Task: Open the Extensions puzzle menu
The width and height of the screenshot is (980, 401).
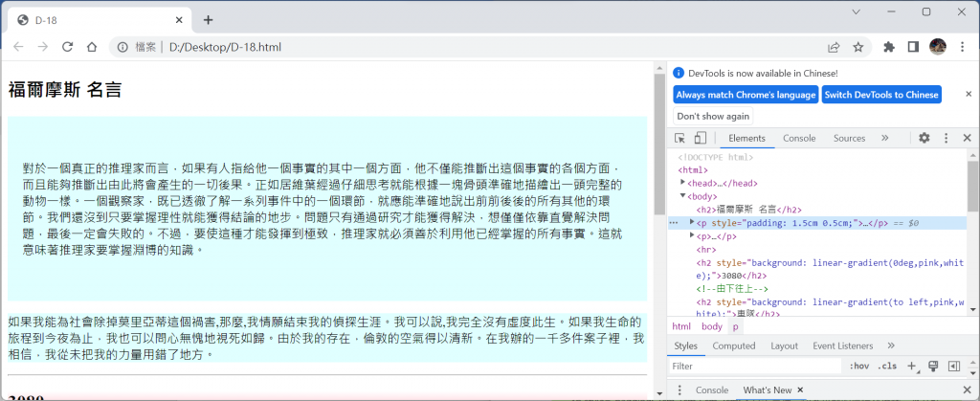Action: click(x=889, y=47)
